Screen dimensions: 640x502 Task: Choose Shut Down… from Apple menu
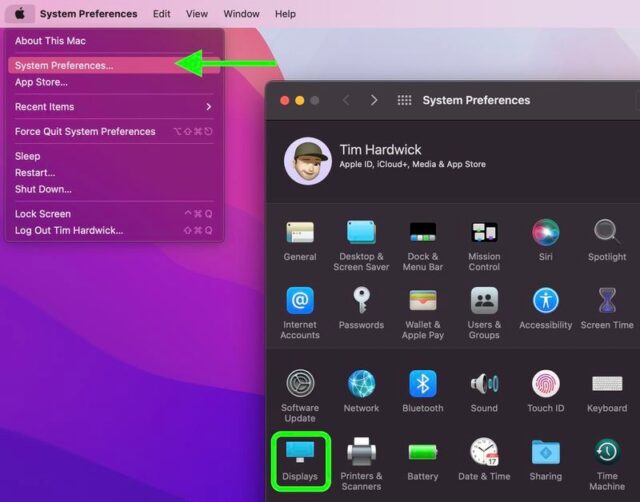(113, 189)
